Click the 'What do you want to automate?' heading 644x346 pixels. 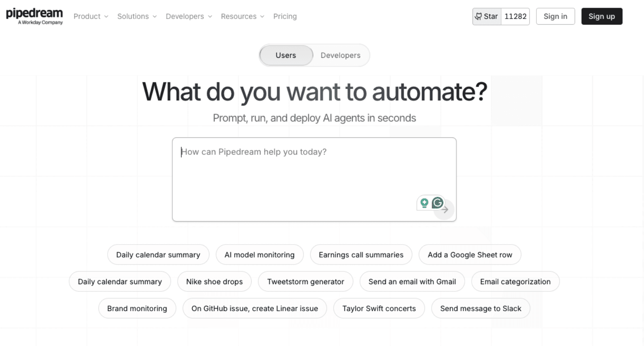[x=315, y=92]
